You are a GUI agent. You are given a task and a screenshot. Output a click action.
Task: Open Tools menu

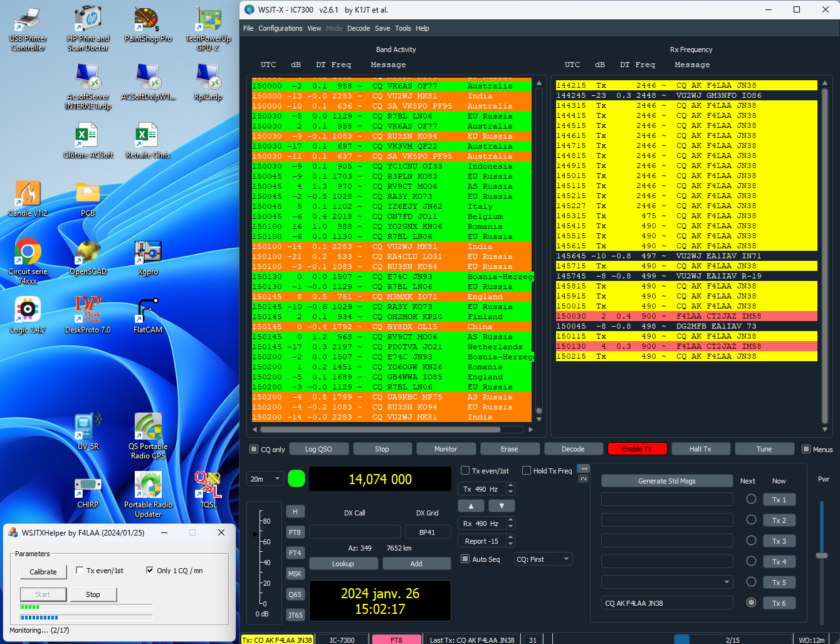[x=403, y=28]
